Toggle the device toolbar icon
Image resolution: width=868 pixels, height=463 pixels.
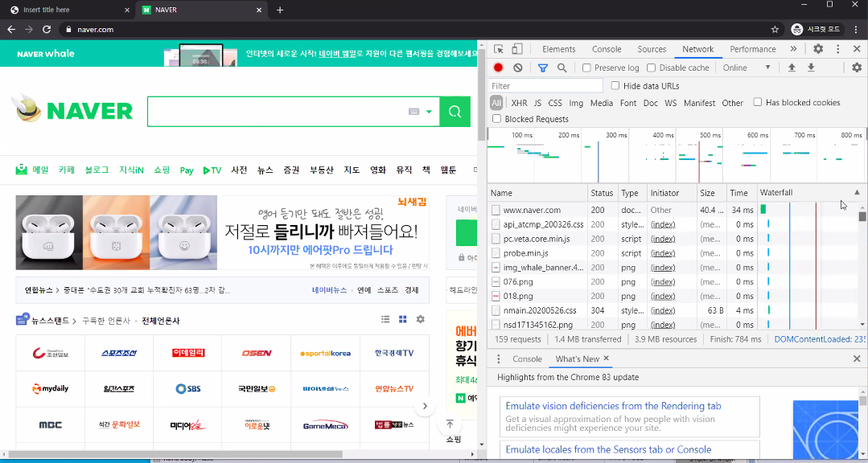point(517,49)
